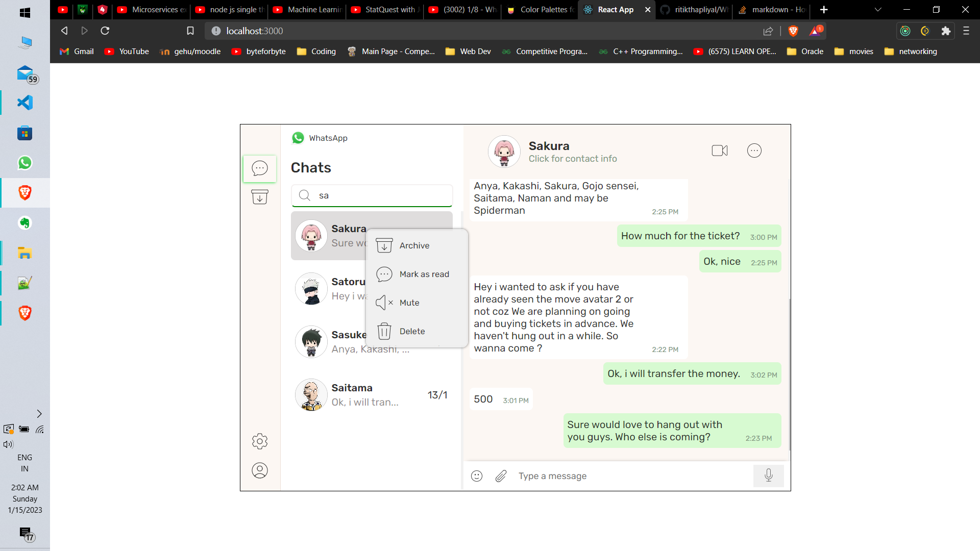This screenshot has height=551, width=980.
Task: Choose Delete from the context menu
Action: click(417, 331)
